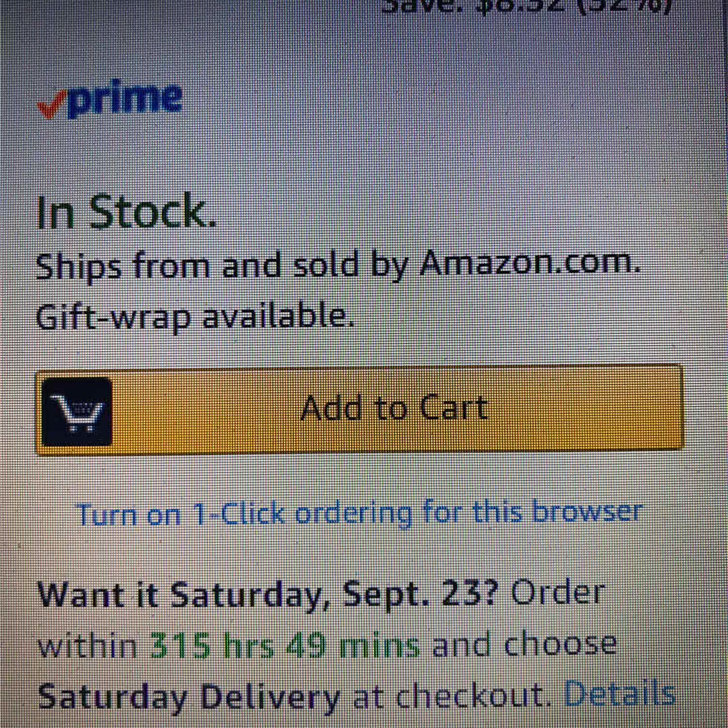728x728 pixels.
Task: Click the Save amount text at top
Action: 526,7
